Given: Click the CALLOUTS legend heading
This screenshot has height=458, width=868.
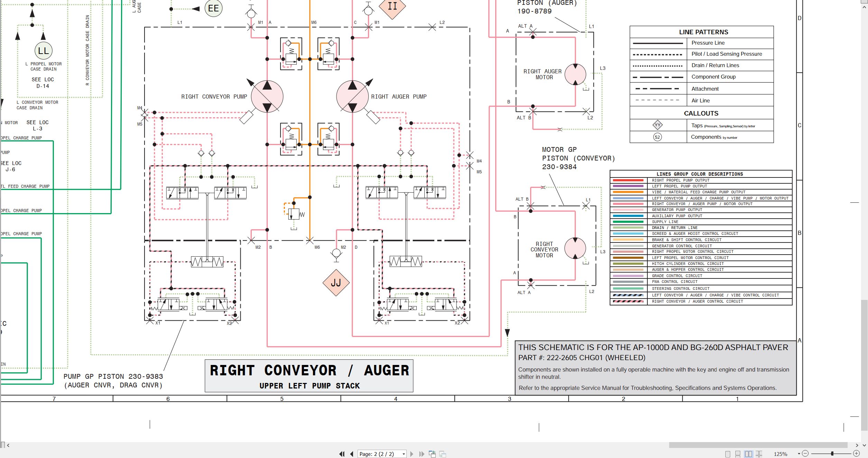Looking at the screenshot, I should (701, 113).
